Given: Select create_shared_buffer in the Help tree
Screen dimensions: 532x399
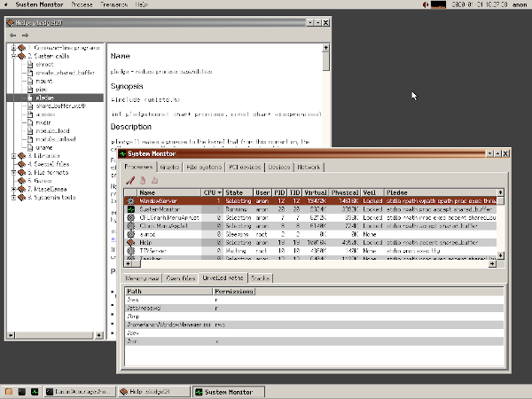Looking at the screenshot, I should pyautogui.click(x=65, y=73).
